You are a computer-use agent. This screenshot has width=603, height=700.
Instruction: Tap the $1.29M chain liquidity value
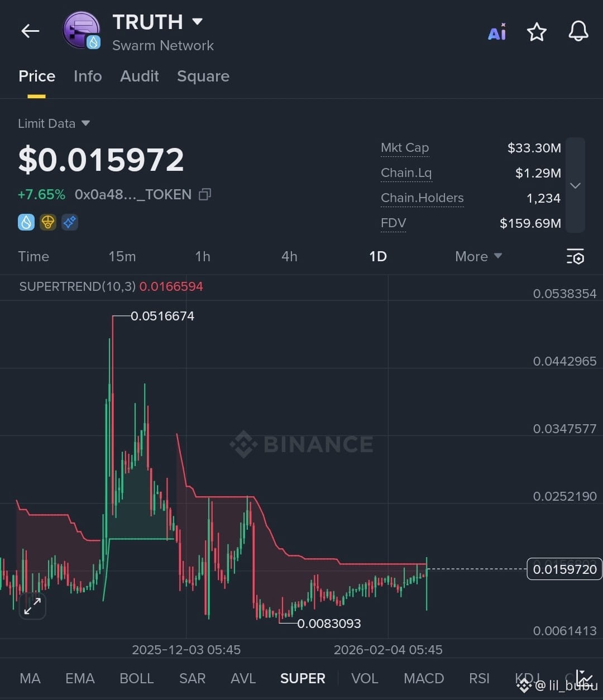pyautogui.click(x=538, y=173)
